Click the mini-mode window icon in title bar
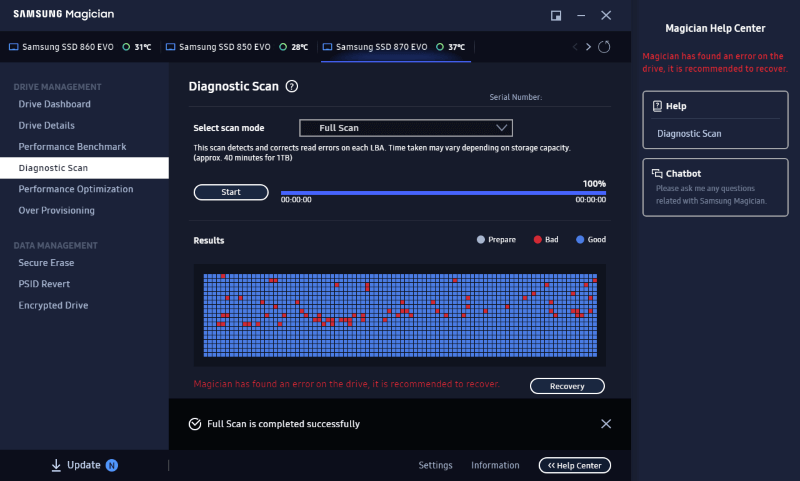Viewport: 800px width, 481px height. click(556, 15)
